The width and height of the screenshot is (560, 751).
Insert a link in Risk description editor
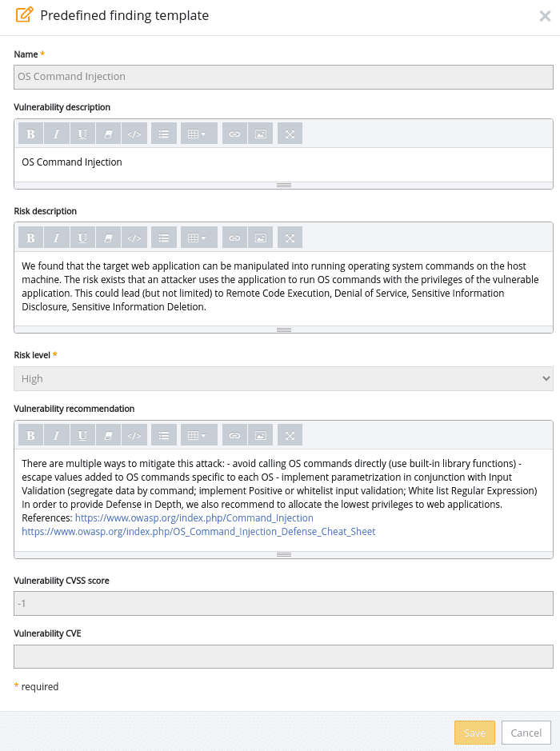point(234,238)
